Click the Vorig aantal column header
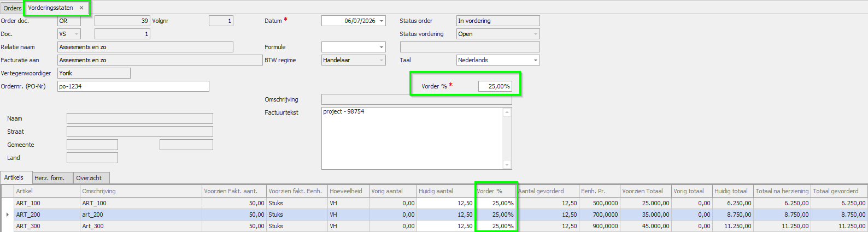The height and width of the screenshot is (232, 868). [x=393, y=191]
